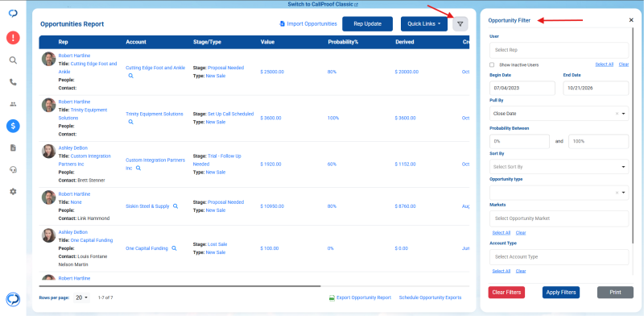Toggle Show Inactive Users checkbox
Screen dimensions: 644x316
coord(492,64)
